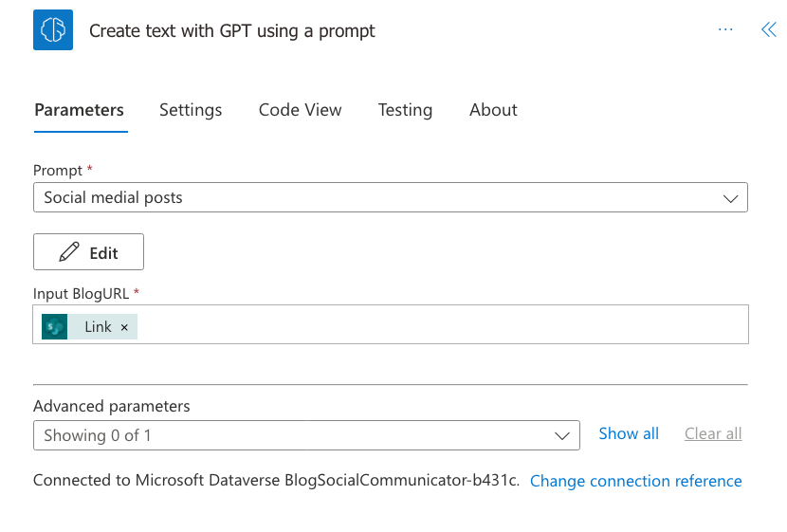Expand the Advanced parameters dropdown
The width and height of the screenshot is (787, 532).
(306, 435)
